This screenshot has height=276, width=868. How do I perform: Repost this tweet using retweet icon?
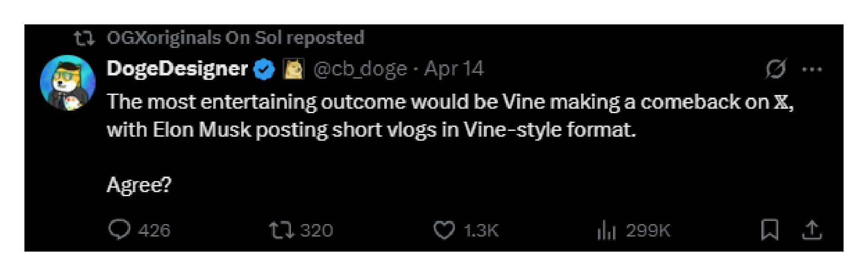point(281,230)
